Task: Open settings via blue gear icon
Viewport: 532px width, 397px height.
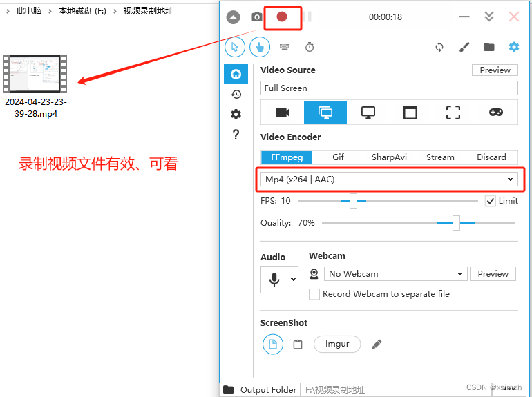Action: [x=513, y=47]
